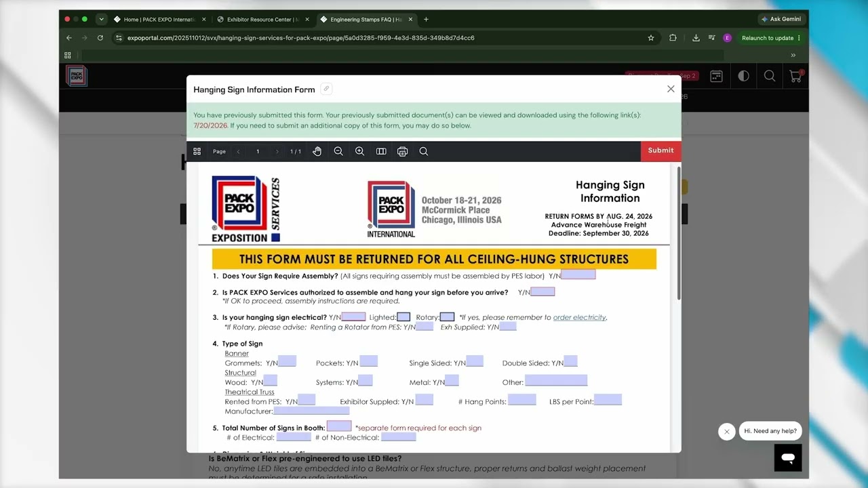Fill in Exh Supplied Y/N field

click(508, 327)
